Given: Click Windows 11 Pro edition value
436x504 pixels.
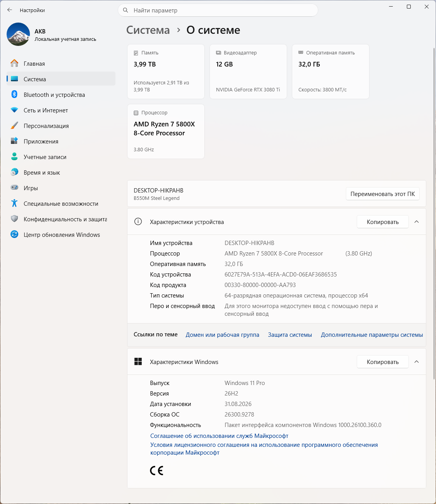Looking at the screenshot, I should click(x=245, y=383).
